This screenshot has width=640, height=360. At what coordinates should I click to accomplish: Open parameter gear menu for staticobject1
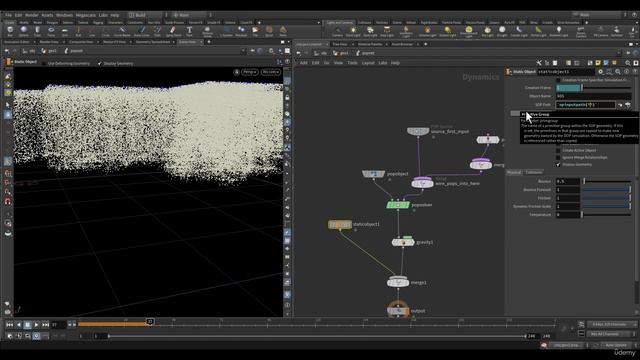pos(600,71)
